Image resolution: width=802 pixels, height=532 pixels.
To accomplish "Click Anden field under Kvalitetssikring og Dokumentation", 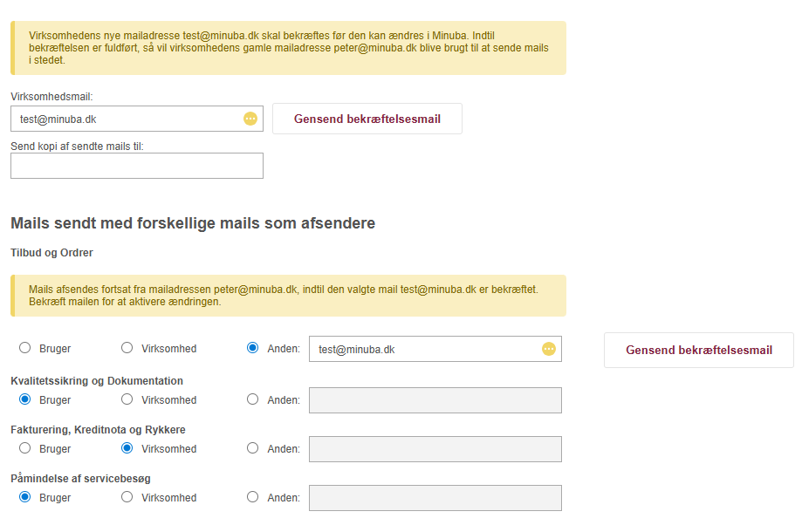I will 435,400.
